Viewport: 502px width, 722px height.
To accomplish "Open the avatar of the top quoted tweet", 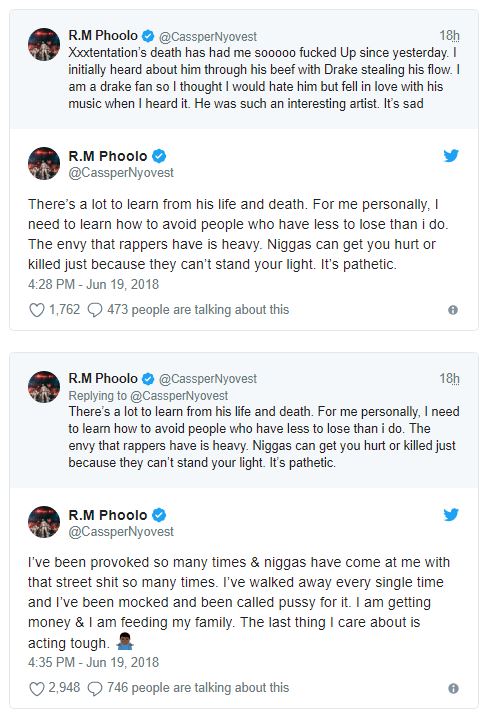I will point(44,44).
